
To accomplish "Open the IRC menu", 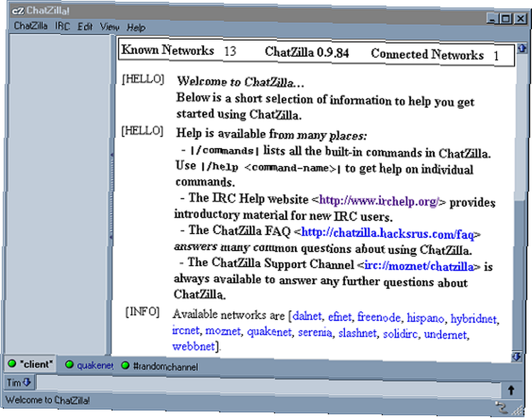I will [62, 26].
